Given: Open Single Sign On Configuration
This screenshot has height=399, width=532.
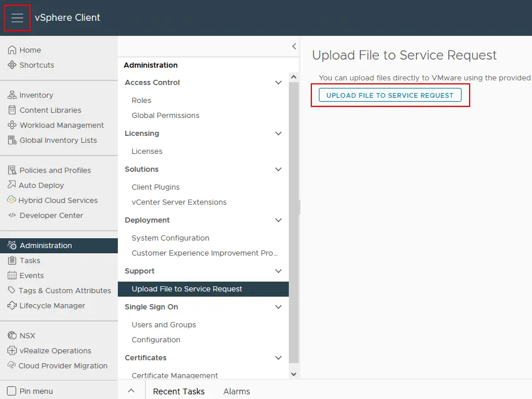Looking at the screenshot, I should click(x=156, y=340).
